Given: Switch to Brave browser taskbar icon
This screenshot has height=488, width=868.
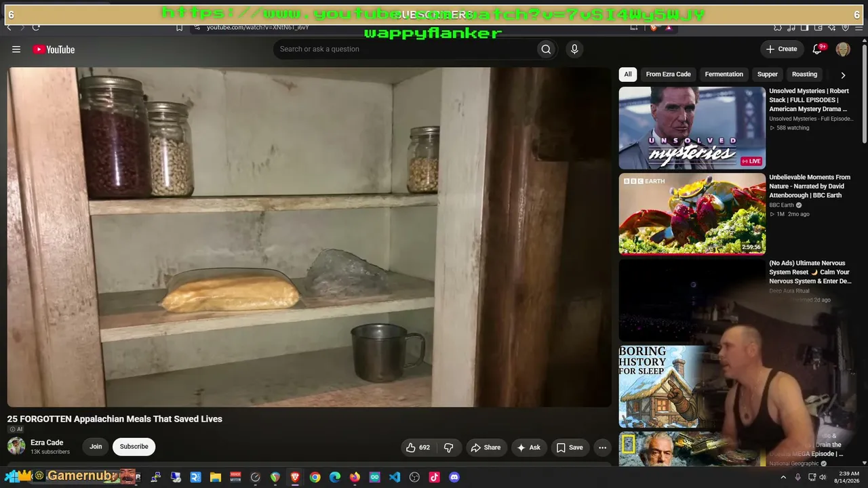Looking at the screenshot, I should point(295,477).
